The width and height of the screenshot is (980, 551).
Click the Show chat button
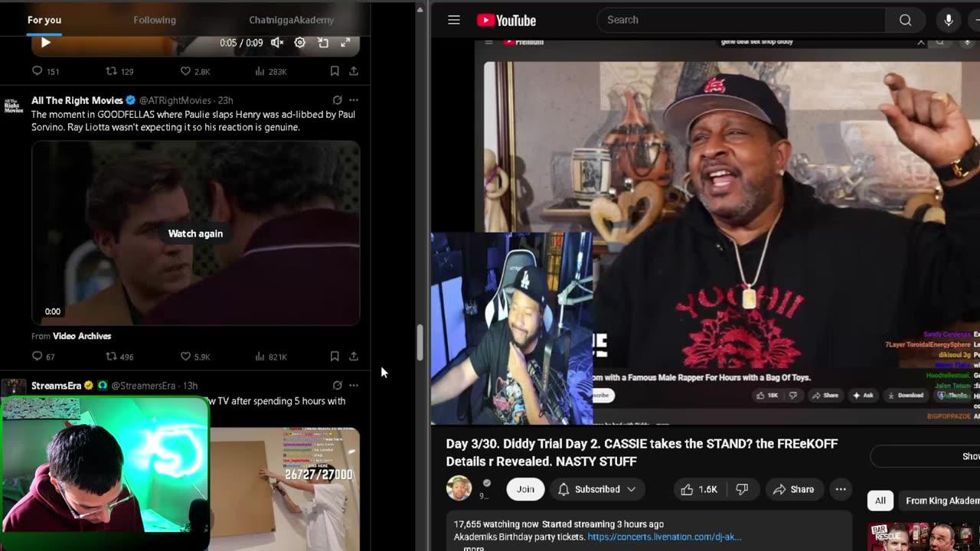[926, 456]
